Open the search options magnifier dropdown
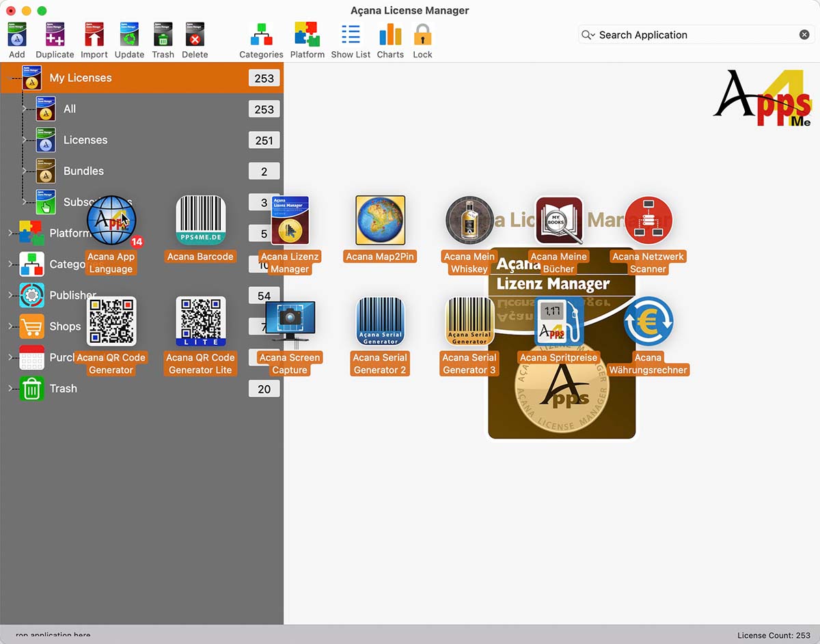This screenshot has width=820, height=644. pos(588,35)
